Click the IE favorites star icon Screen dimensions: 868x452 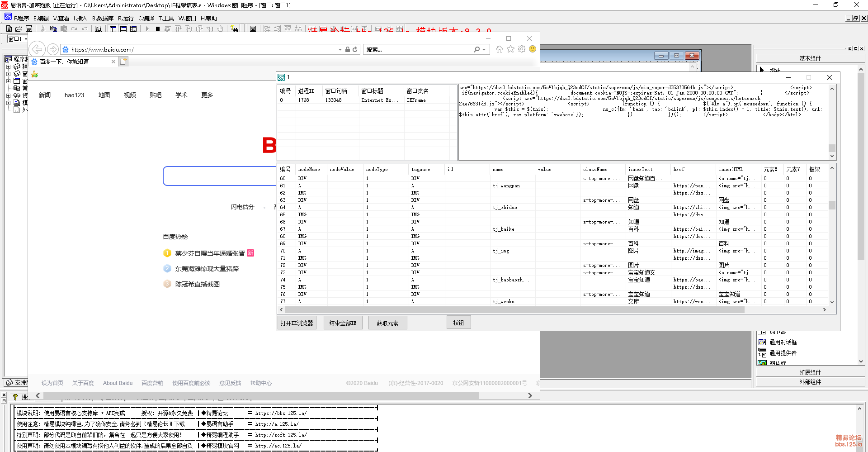[x=510, y=49]
